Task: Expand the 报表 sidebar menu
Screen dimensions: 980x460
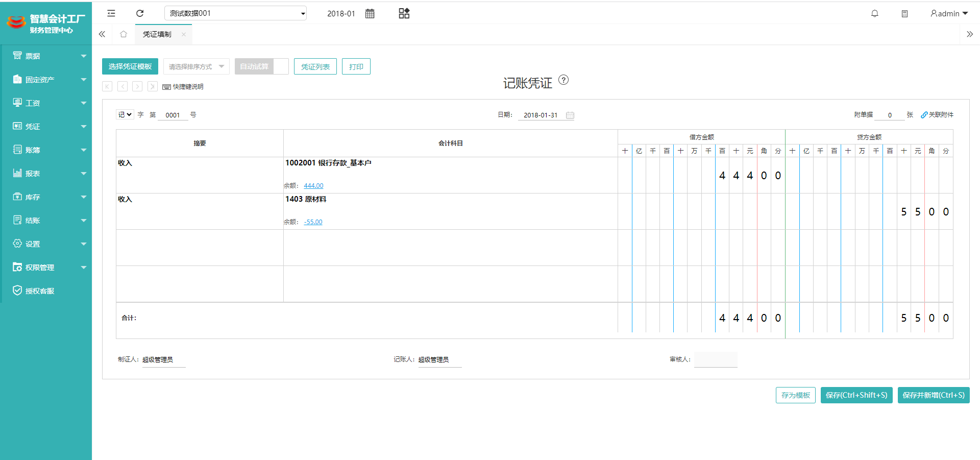Action: pos(47,174)
